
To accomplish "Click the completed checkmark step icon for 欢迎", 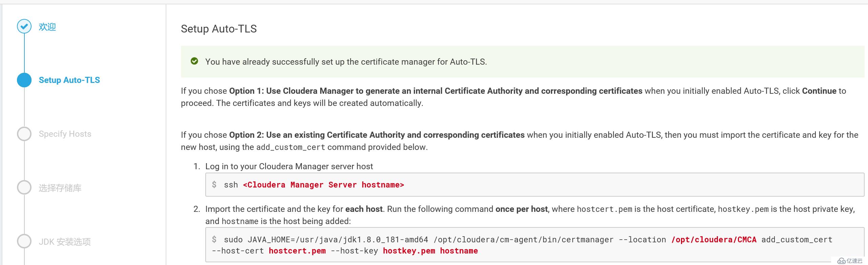I will (x=24, y=26).
